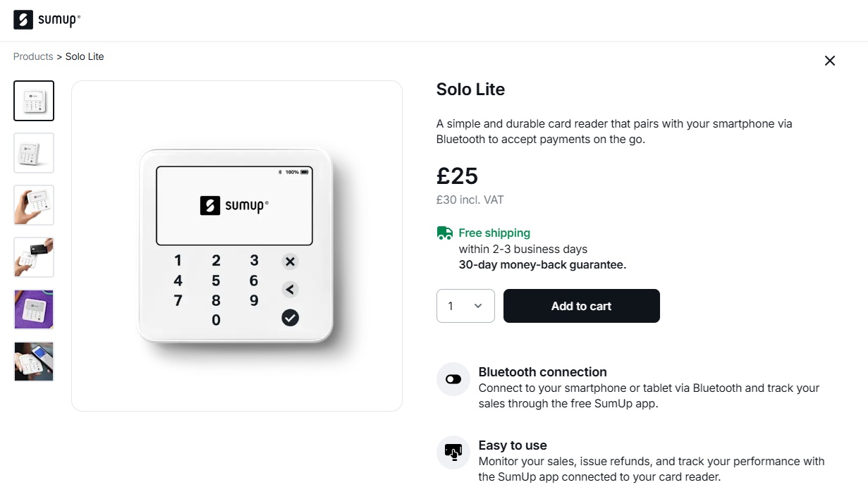
Task: Close the product overlay
Action: (829, 61)
